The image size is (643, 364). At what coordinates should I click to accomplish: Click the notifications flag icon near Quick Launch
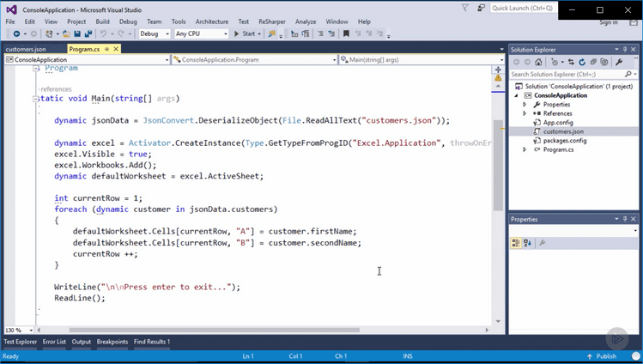(465, 8)
